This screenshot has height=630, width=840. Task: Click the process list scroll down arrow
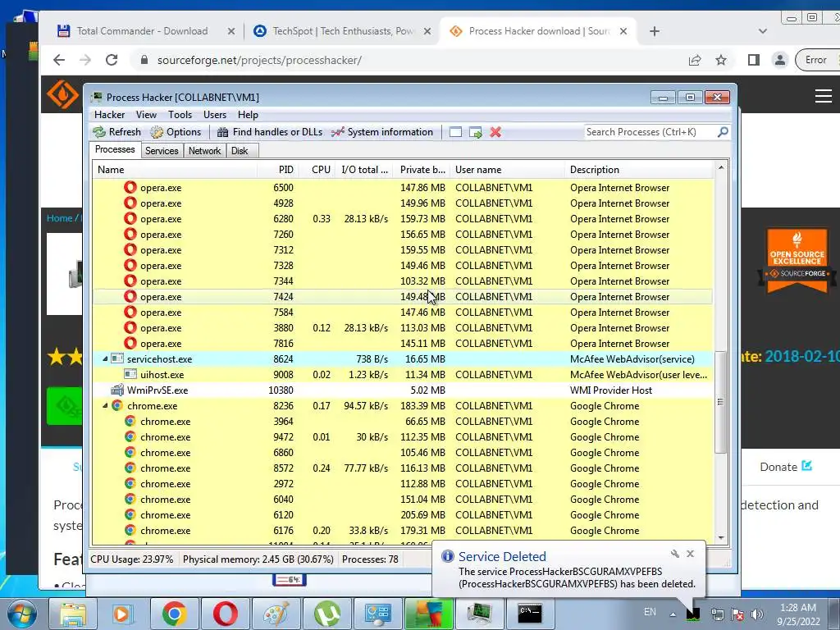[x=721, y=538]
